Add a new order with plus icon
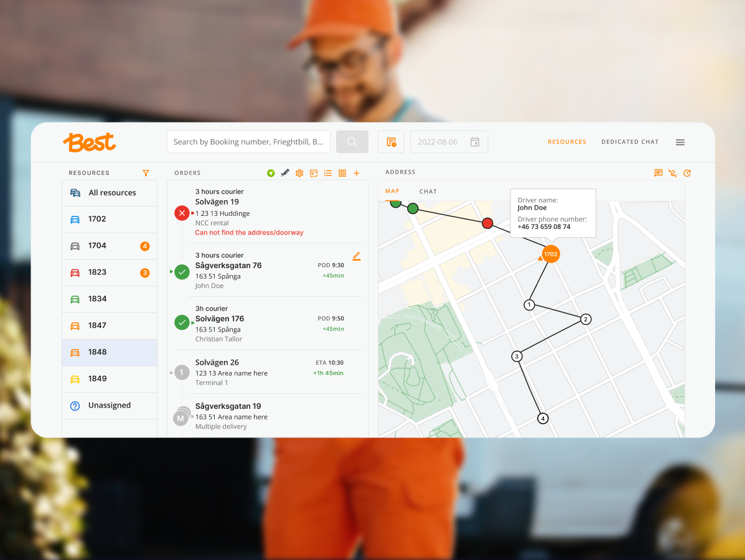The image size is (745, 560). tap(357, 173)
